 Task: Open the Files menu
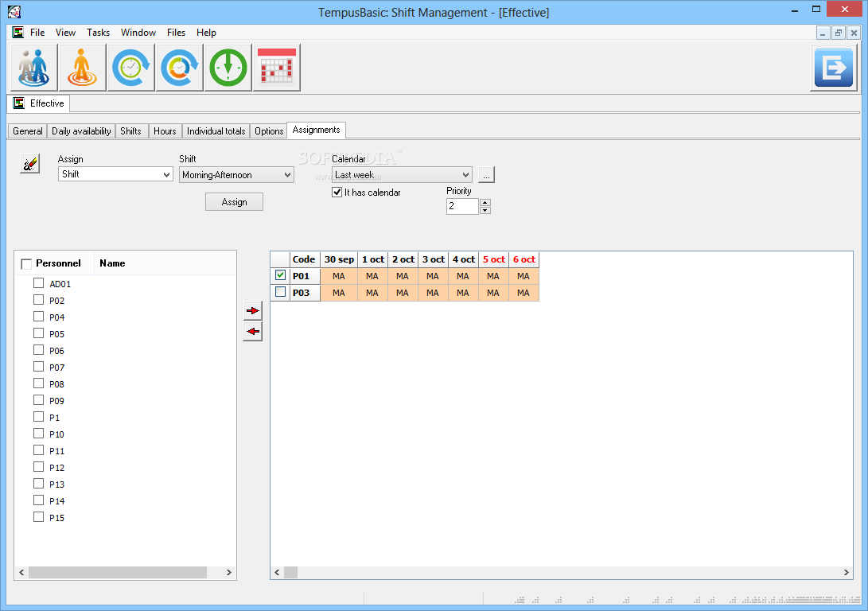tap(176, 32)
